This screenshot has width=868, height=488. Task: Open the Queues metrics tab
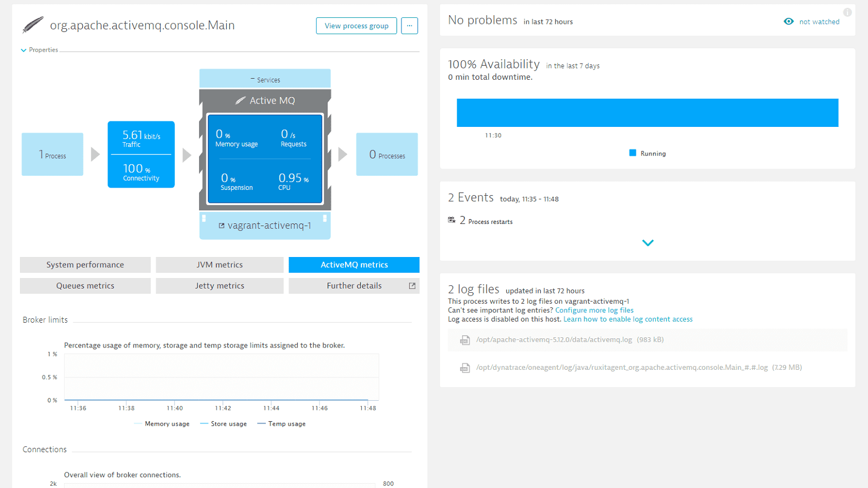(85, 286)
